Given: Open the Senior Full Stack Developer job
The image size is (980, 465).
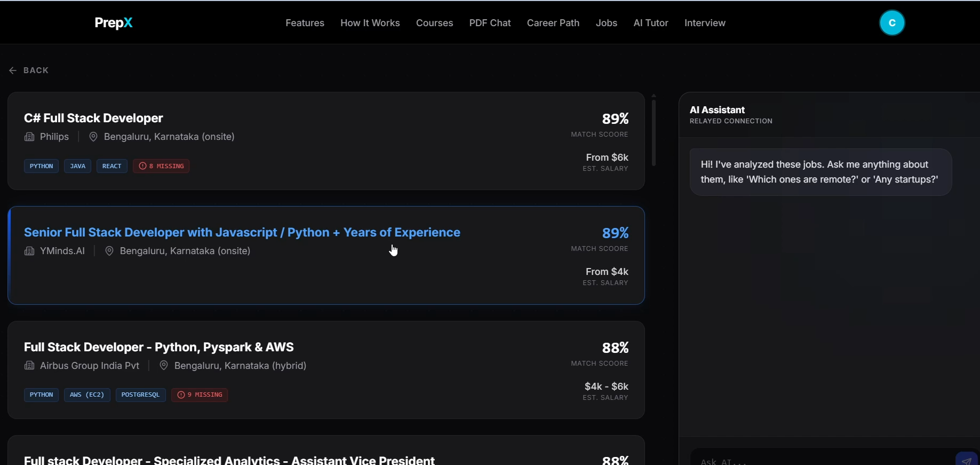Looking at the screenshot, I should (x=242, y=233).
